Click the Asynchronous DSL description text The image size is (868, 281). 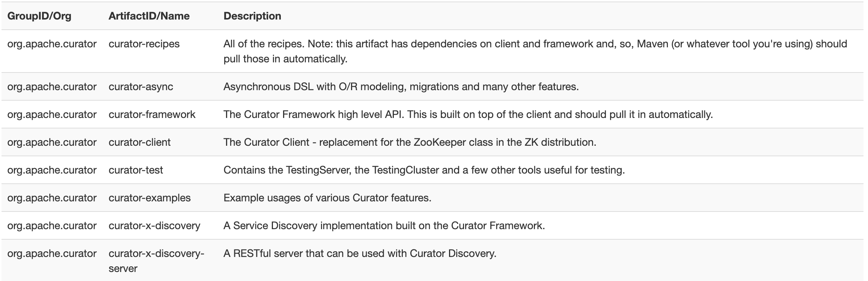pyautogui.click(x=401, y=87)
